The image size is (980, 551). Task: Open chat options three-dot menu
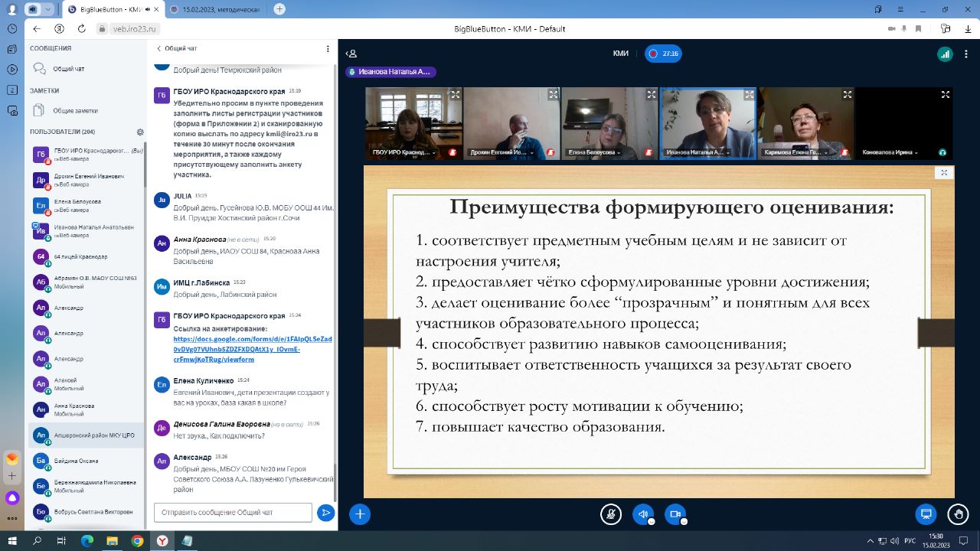tap(328, 48)
